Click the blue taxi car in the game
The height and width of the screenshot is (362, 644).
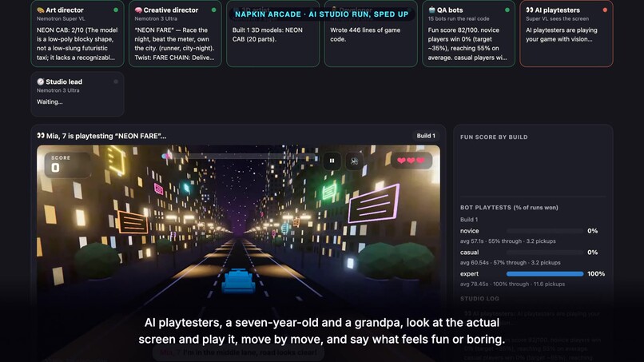coord(239,280)
